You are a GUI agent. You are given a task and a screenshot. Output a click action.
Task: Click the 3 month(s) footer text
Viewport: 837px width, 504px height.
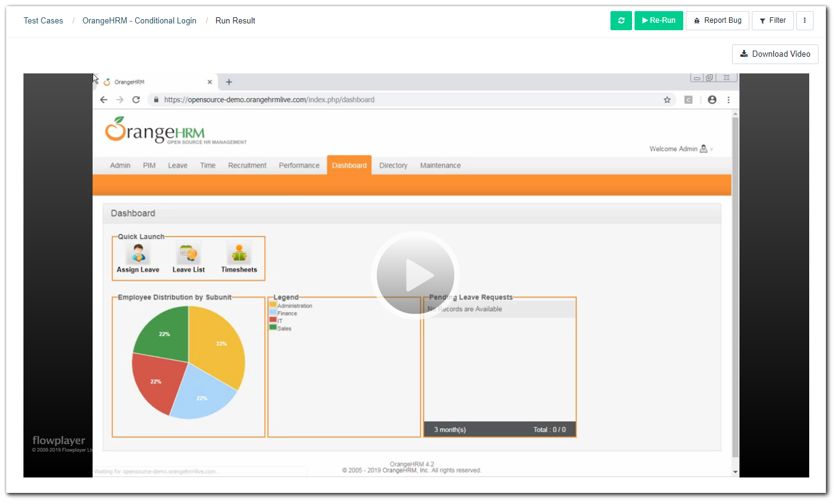[450, 429]
